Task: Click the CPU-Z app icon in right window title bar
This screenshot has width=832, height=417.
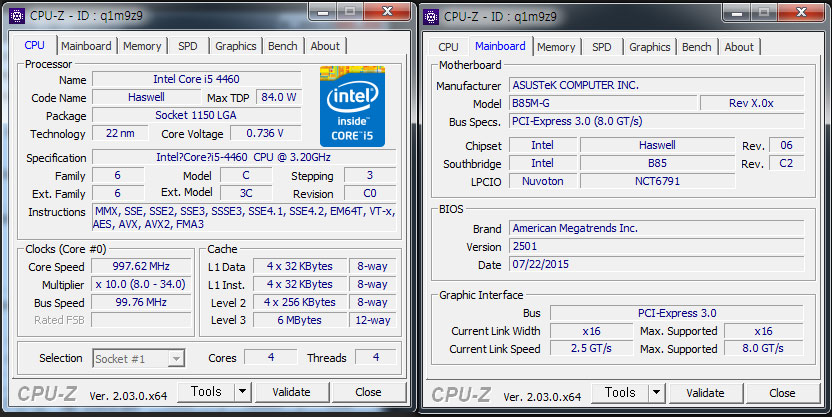Action: point(431,16)
